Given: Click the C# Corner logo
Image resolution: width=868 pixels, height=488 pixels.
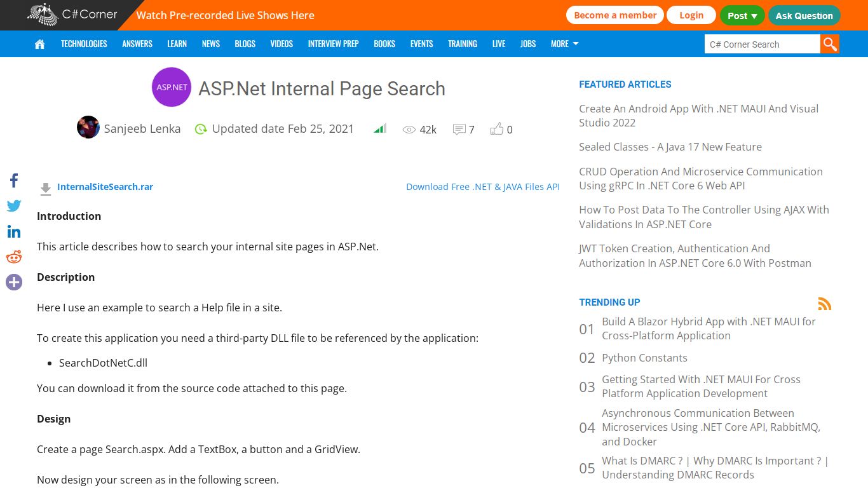Looking at the screenshot, I should point(72,15).
